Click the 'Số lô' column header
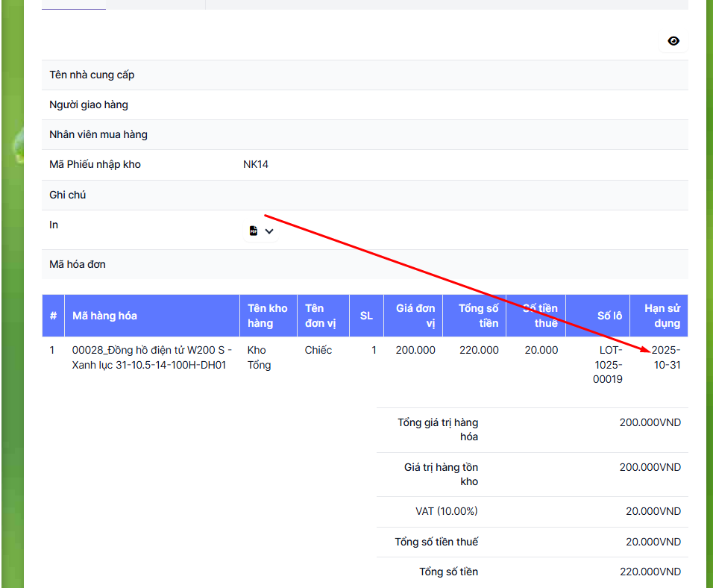Viewport: 713px width, 588px height. tap(609, 316)
